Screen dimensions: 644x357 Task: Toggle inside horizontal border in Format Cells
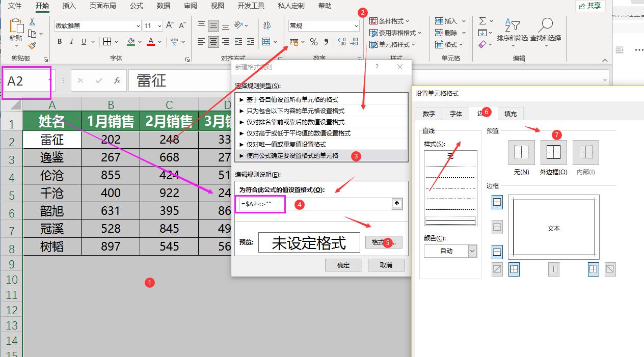tap(497, 227)
